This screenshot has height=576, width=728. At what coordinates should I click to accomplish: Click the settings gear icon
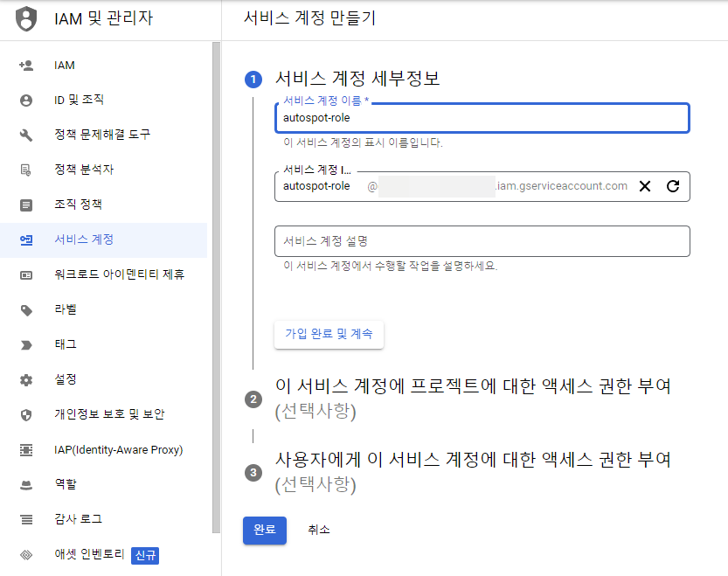pos(26,379)
